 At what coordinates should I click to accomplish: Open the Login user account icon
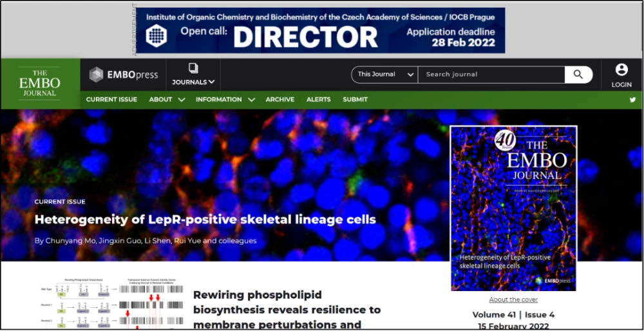click(x=621, y=70)
